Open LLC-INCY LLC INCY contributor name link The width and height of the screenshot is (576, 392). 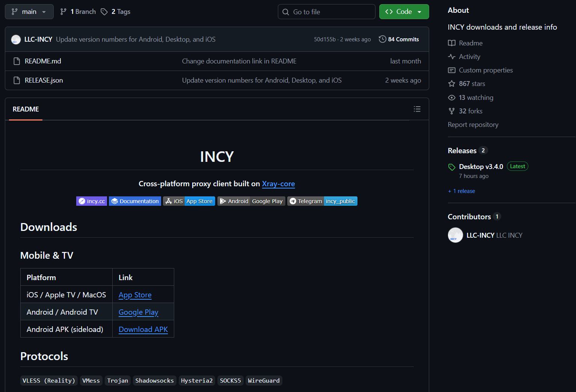tap(495, 235)
